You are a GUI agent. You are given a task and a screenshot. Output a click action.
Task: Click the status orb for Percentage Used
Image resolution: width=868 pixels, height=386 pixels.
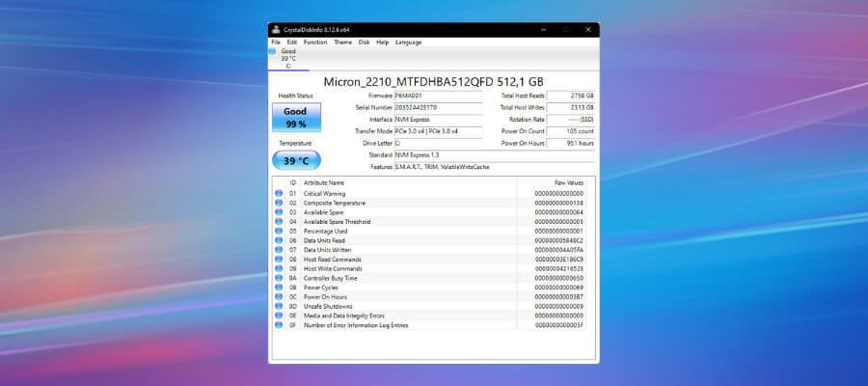(x=279, y=231)
